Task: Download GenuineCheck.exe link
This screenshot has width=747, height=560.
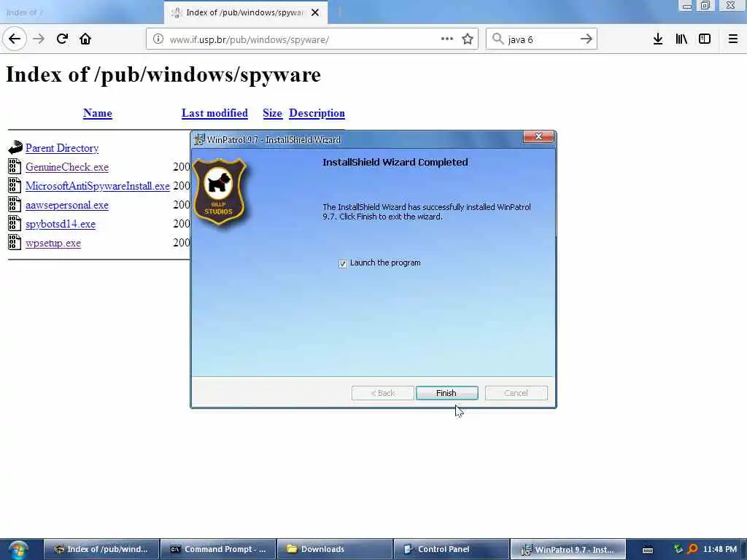Action: point(67,167)
